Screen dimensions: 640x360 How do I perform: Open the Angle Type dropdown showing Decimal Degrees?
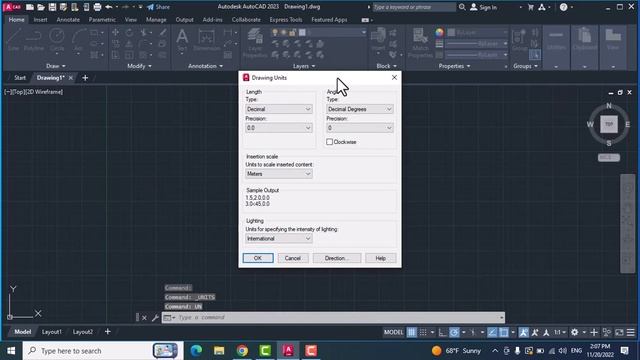[360, 109]
